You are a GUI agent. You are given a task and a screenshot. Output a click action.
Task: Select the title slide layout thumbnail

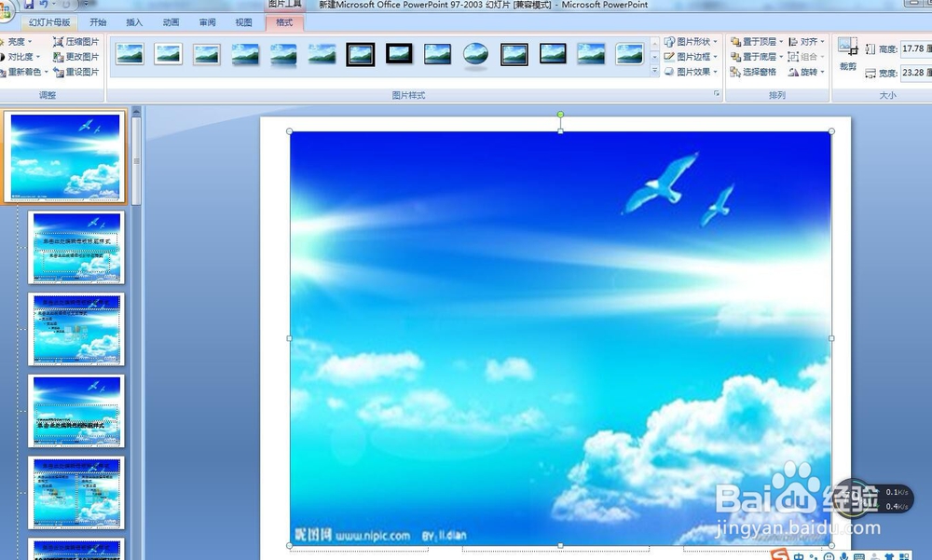(76, 247)
